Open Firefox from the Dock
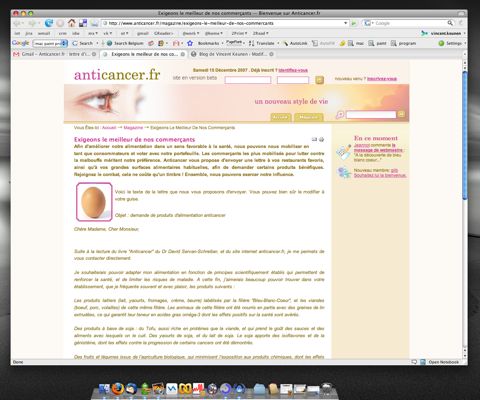 point(117,388)
